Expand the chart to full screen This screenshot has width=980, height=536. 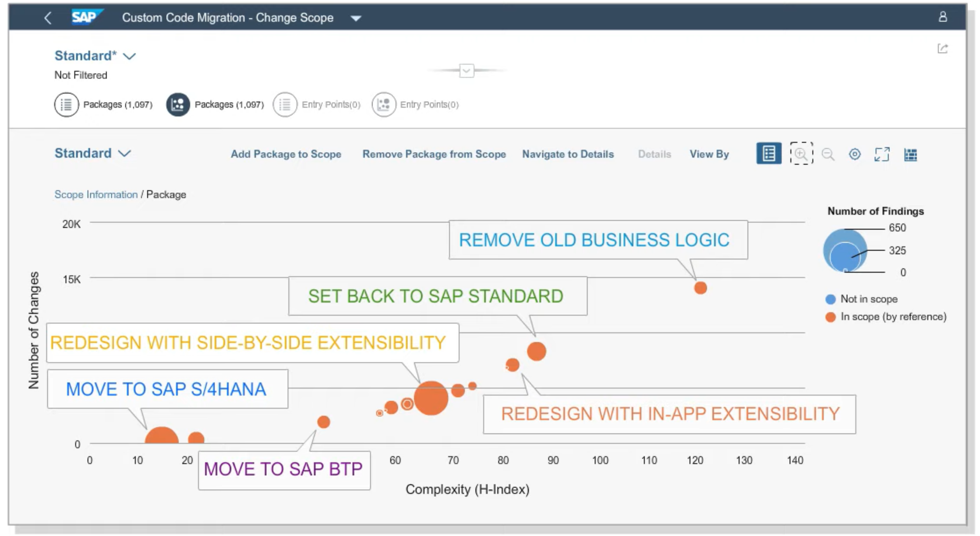pyautogui.click(x=882, y=154)
